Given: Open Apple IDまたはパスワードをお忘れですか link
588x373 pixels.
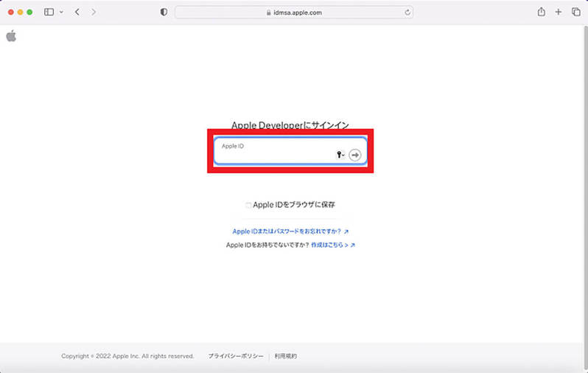Looking at the screenshot, I should click(290, 231).
